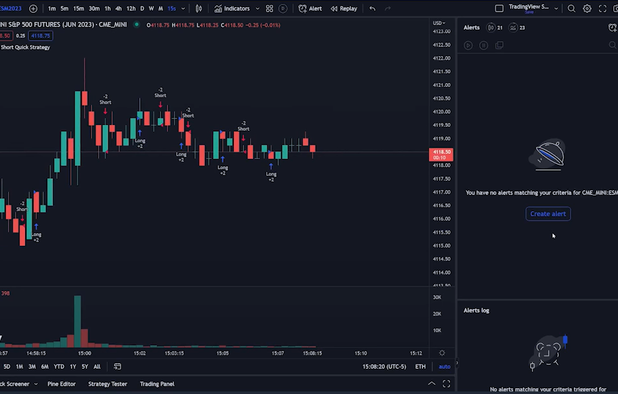The height and width of the screenshot is (394, 618).
Task: Select the 1h timeframe
Action: coord(108,8)
